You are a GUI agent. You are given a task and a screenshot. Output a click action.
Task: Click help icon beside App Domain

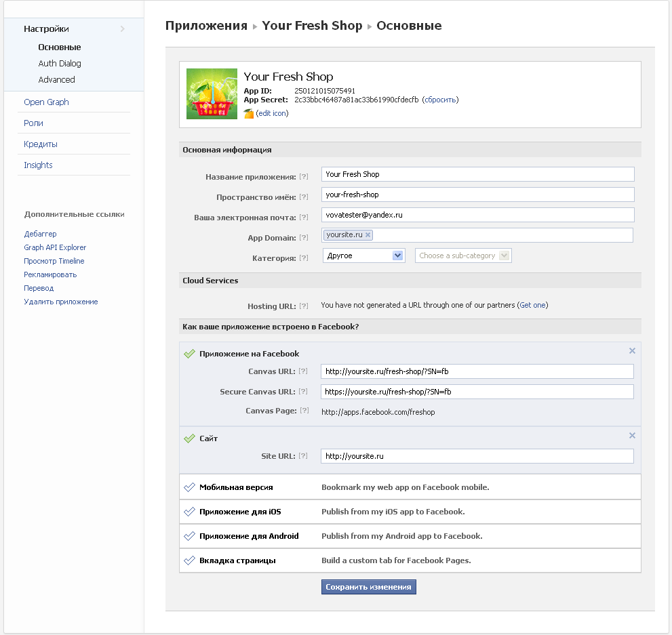[x=304, y=238]
